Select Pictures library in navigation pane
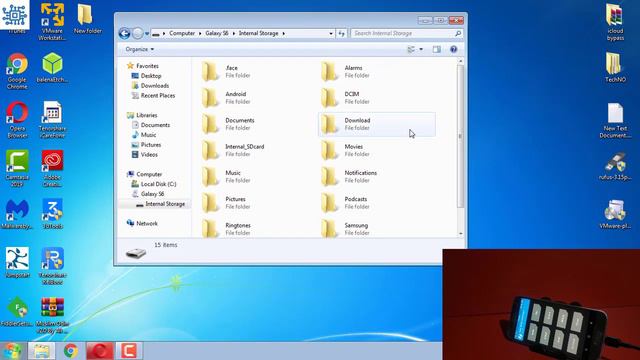The image size is (640, 360). [x=151, y=145]
